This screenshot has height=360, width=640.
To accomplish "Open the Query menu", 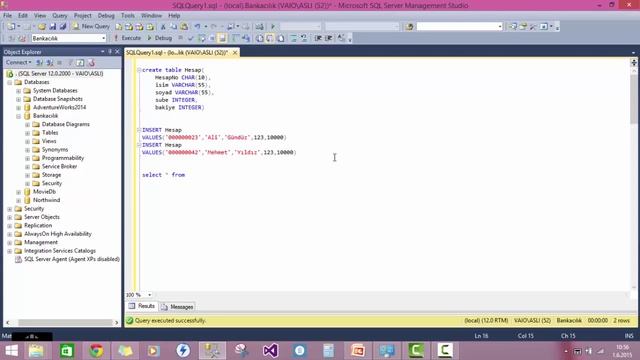I will (x=60, y=16).
